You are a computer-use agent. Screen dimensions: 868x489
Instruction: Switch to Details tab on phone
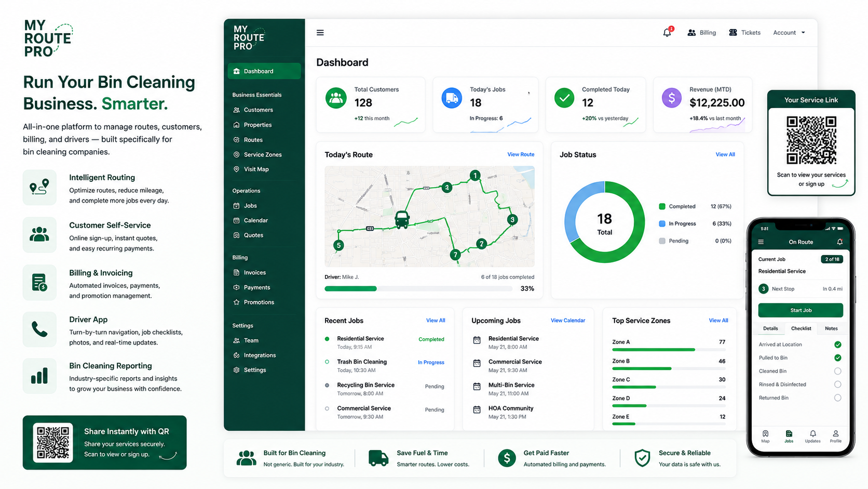[770, 328]
